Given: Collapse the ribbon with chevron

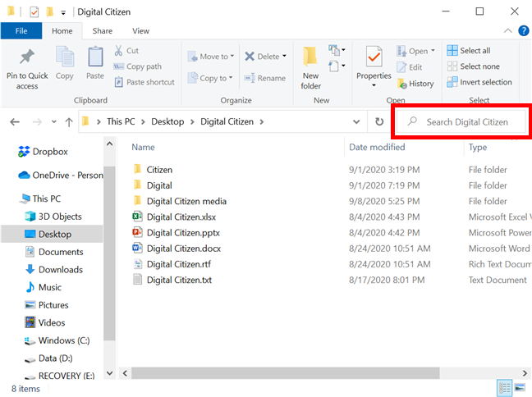Looking at the screenshot, I should [508, 31].
